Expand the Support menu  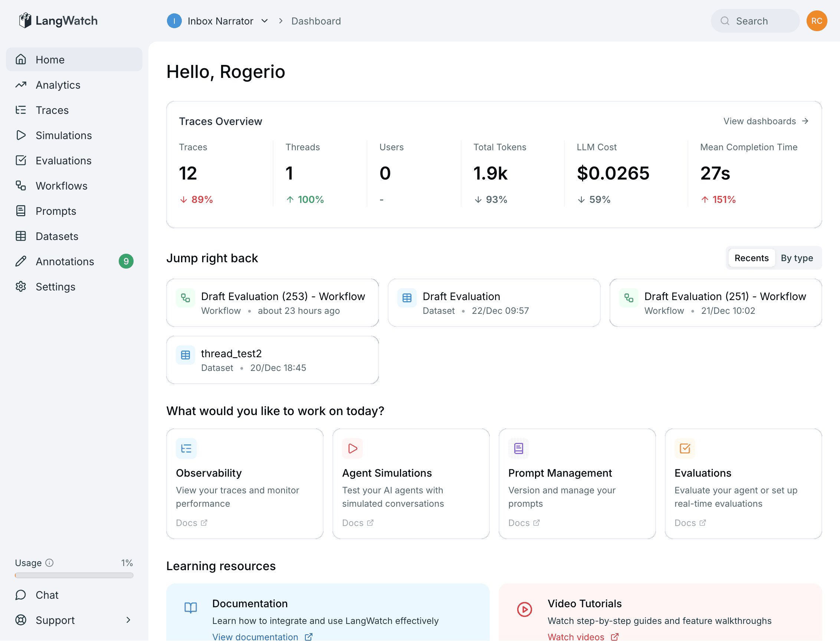(55, 620)
